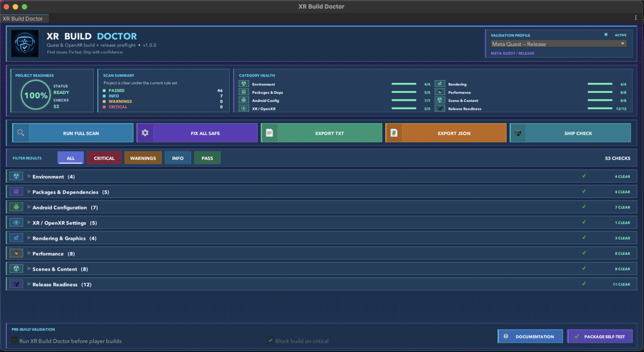Click the Performance row icon
The image size is (644, 352).
(16, 253)
